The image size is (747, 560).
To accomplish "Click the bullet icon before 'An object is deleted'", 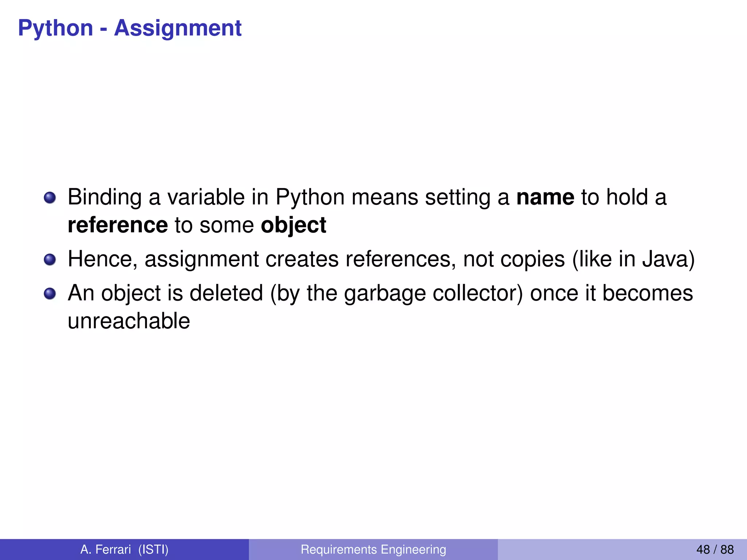I will pos(50,293).
